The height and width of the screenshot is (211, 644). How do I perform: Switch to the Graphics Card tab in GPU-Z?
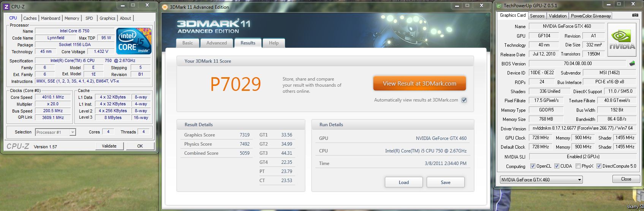tap(513, 15)
